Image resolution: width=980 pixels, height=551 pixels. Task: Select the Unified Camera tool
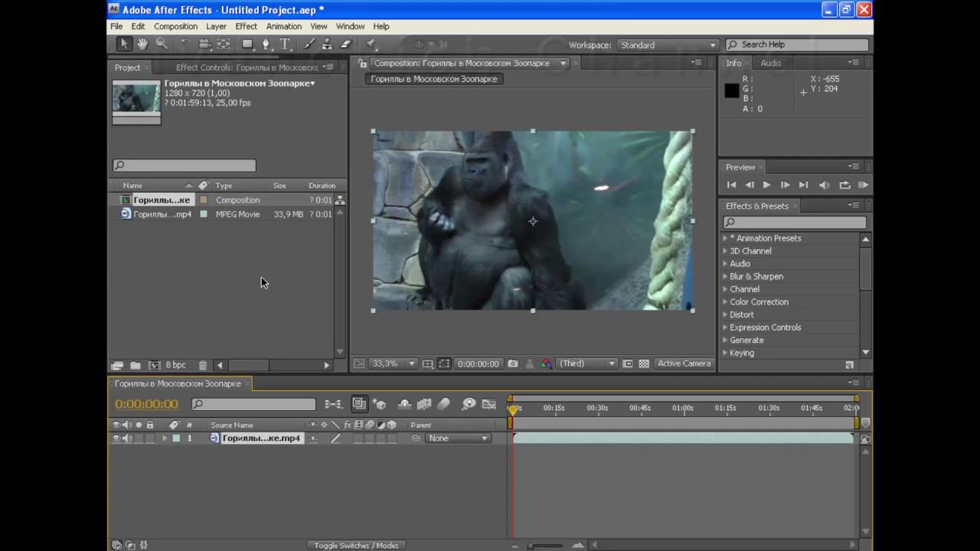click(204, 44)
